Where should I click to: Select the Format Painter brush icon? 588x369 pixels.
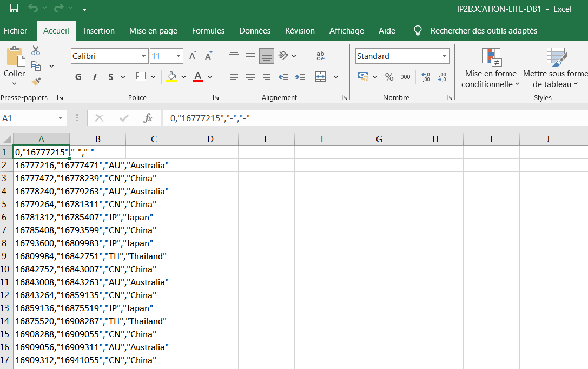point(36,82)
